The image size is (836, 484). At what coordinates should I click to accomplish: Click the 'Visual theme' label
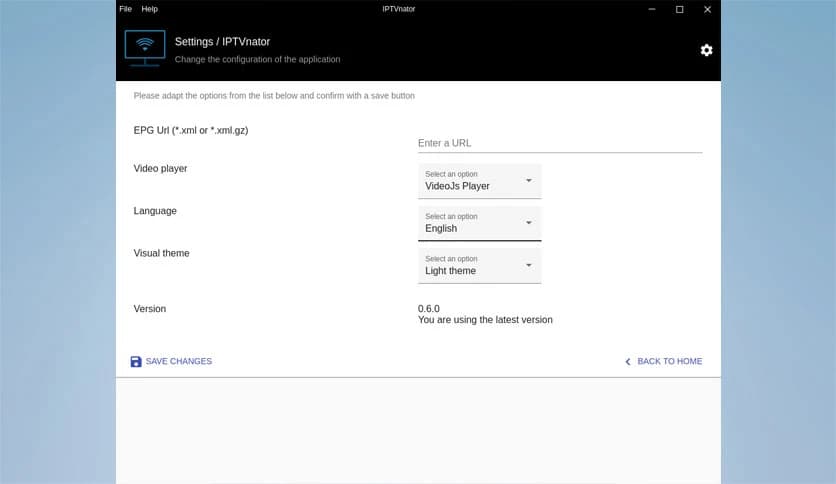tap(162, 253)
